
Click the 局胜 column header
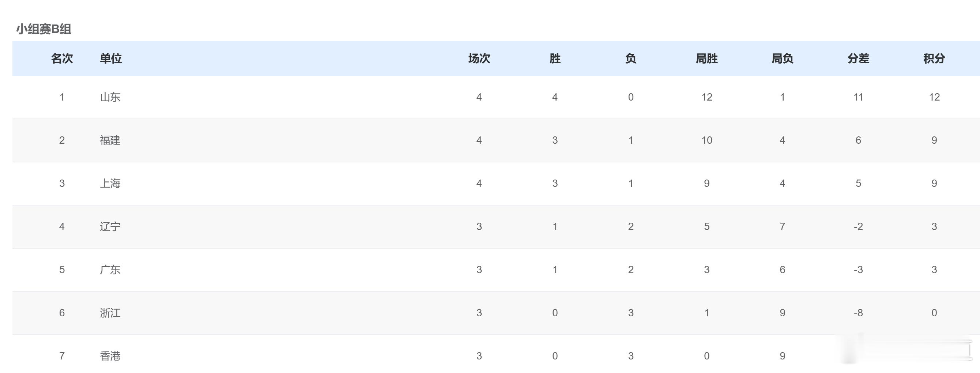(706, 59)
